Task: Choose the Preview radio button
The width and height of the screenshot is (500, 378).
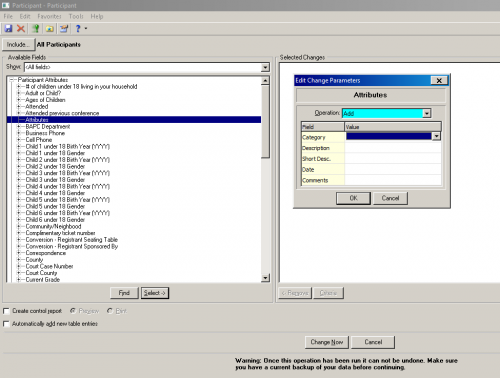Action: [73, 311]
